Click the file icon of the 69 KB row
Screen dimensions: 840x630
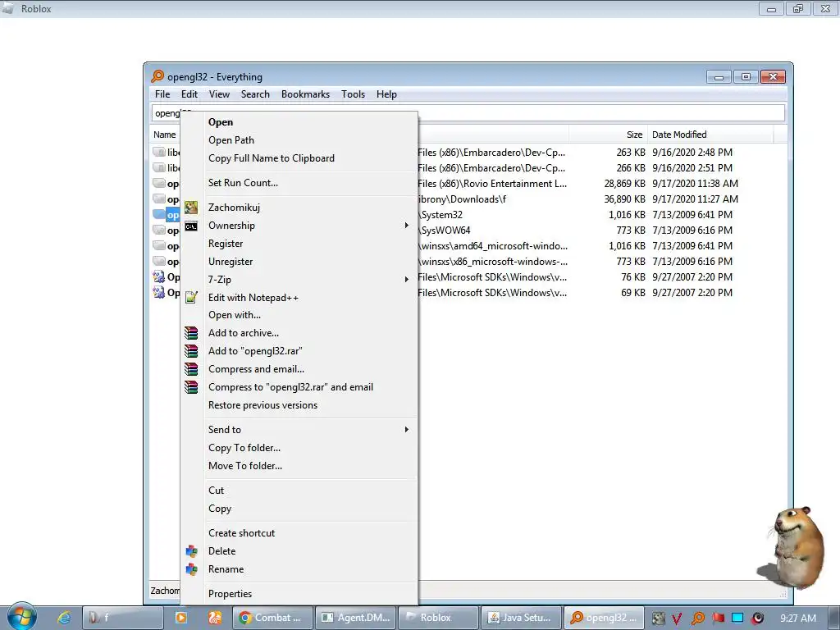point(159,293)
